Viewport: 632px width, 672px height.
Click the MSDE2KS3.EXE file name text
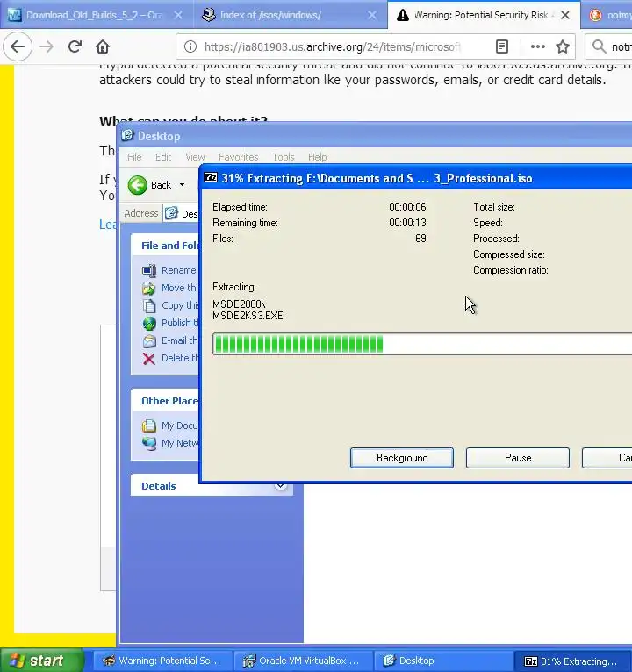[x=248, y=316]
